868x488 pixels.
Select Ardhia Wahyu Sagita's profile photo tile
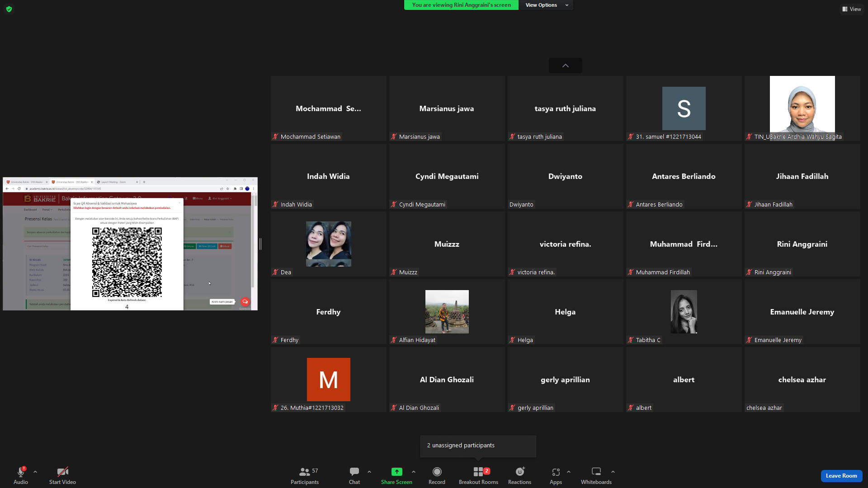click(x=802, y=108)
